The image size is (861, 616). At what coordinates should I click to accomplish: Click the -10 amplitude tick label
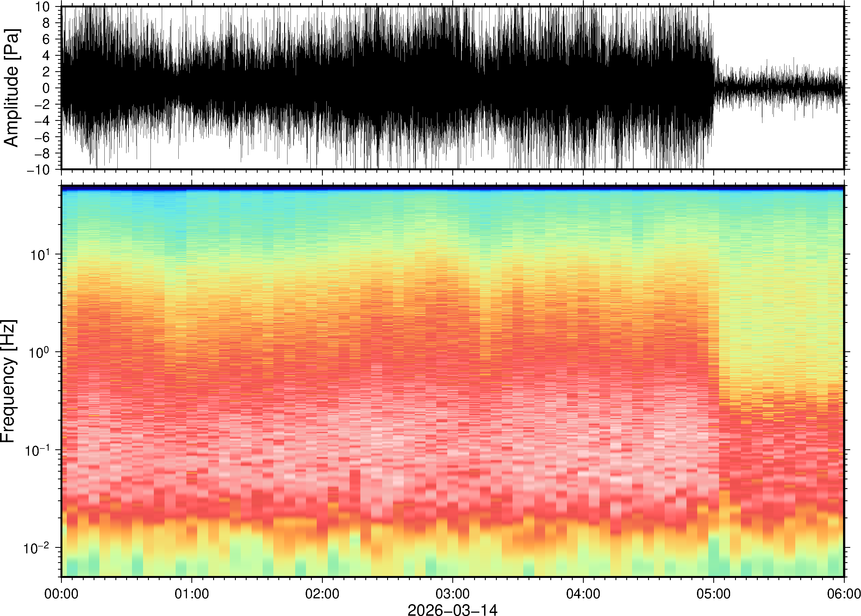point(38,170)
